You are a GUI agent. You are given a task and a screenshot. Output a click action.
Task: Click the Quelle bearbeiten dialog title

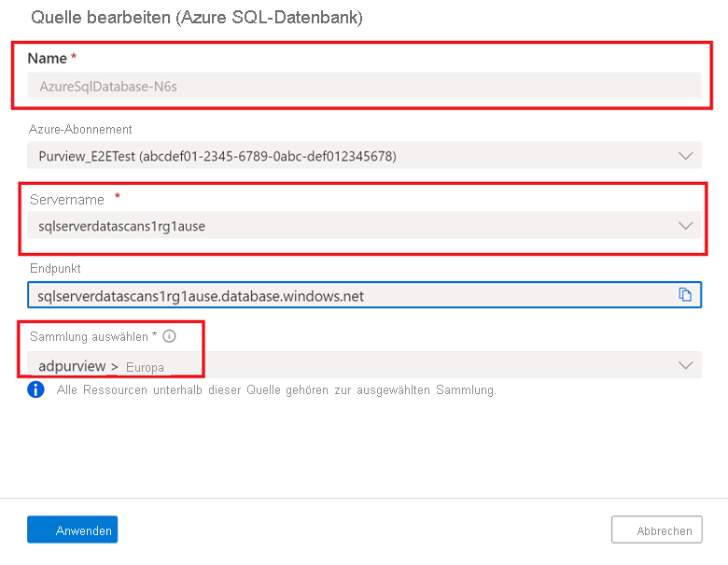pos(196,17)
